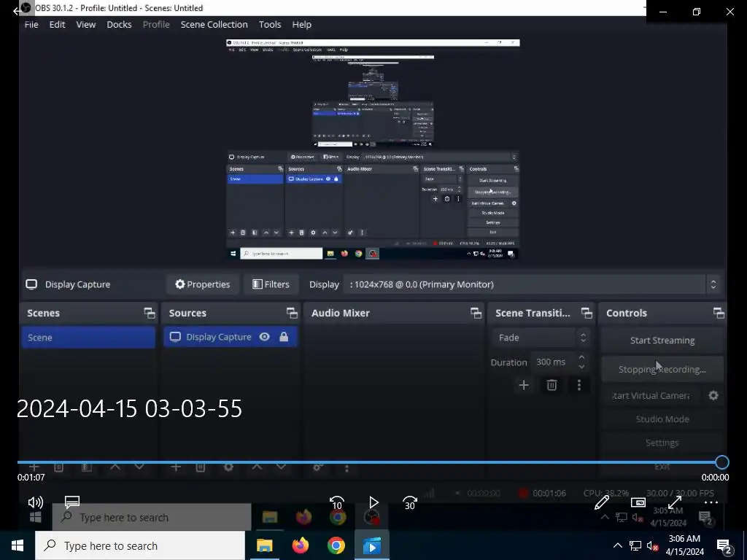Launch Firefox from the taskbar
This screenshot has width=747, height=560.
coord(300,545)
